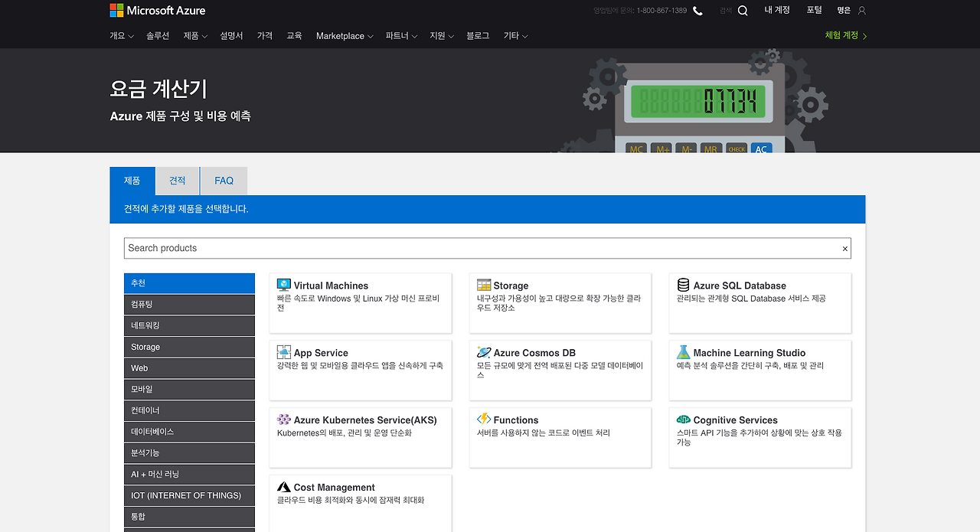Screen dimensions: 980x532
Task: Select the 데이터베이스 category
Action: point(189,432)
